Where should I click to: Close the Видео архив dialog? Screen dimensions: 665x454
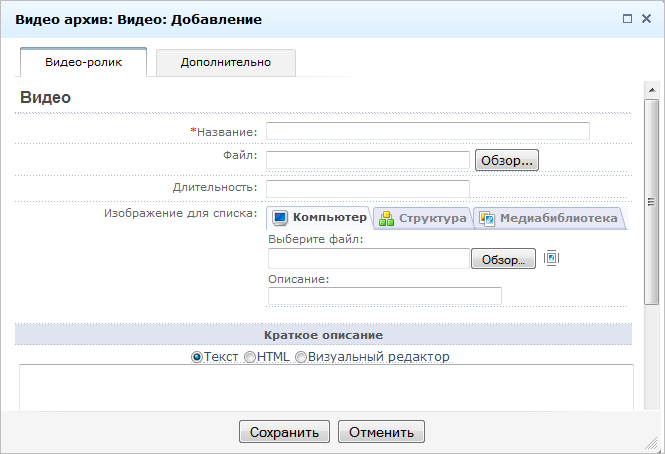coord(646,19)
